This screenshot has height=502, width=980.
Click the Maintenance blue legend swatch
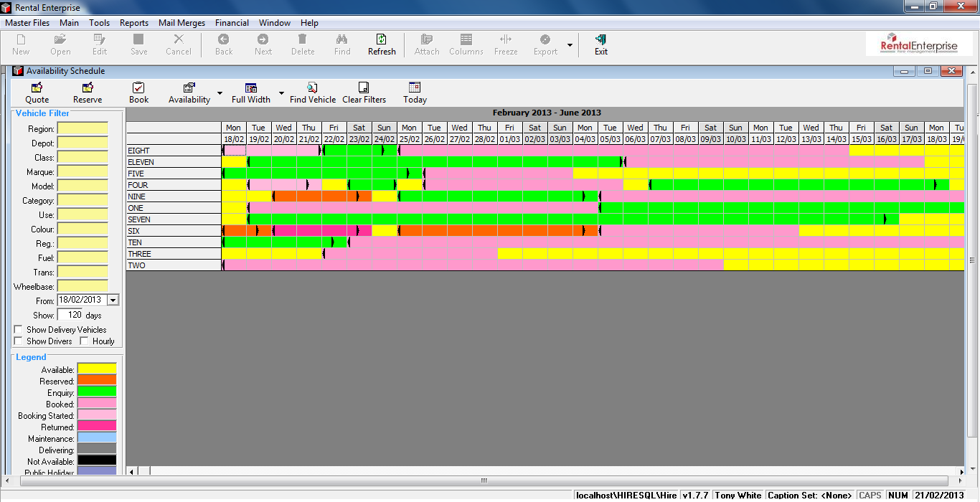pos(97,438)
